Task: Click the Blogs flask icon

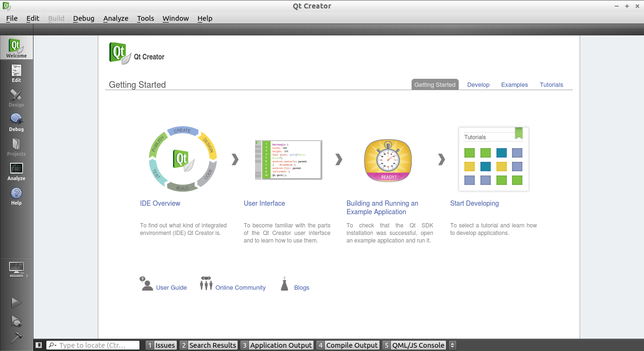Action: click(x=284, y=284)
